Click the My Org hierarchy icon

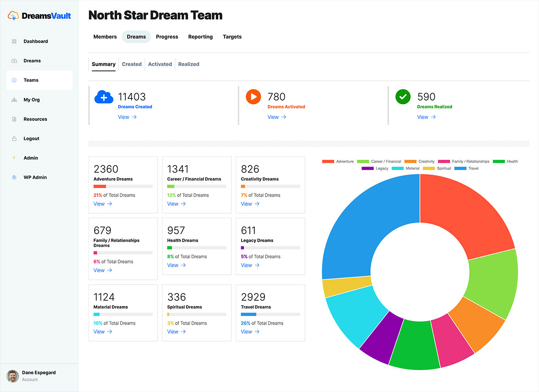point(14,100)
